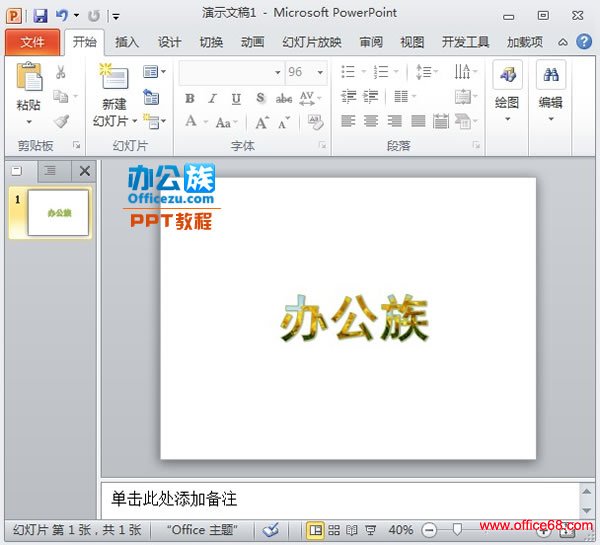Image resolution: width=600 pixels, height=545 pixels.
Task: Click the Decrease List Level indent icon
Action: coord(348,96)
